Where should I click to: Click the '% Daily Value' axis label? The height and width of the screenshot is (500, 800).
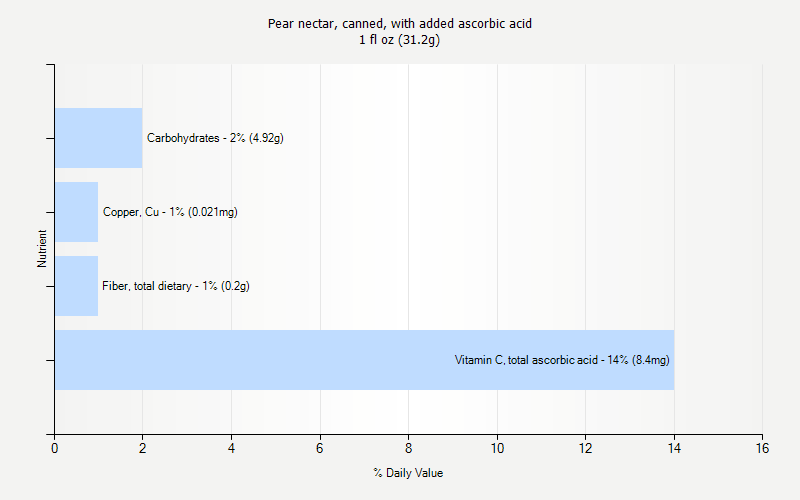click(408, 473)
